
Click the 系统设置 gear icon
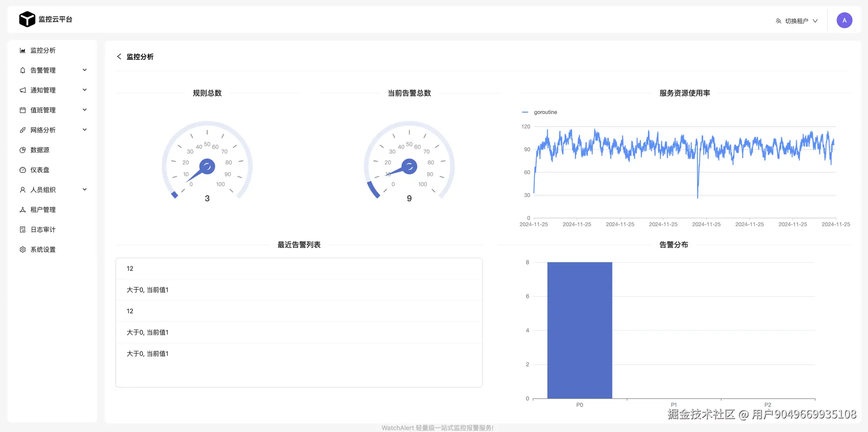click(x=23, y=250)
